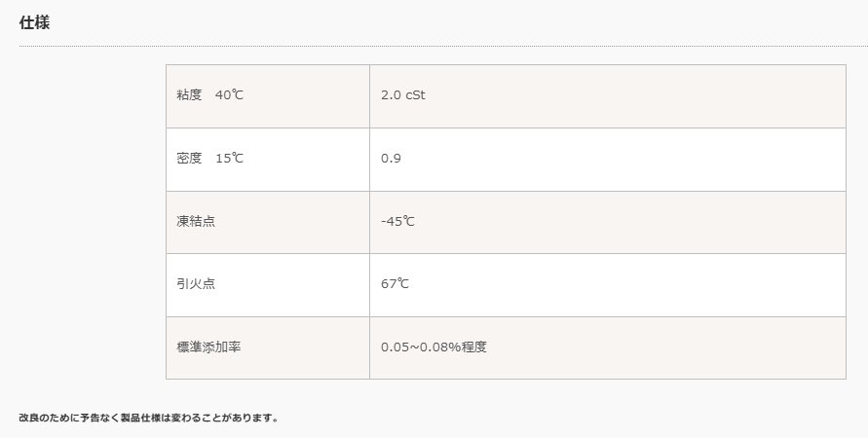Click the 2.0 cSt value cell
Image resolution: width=868 pixels, height=438 pixels.
608,96
